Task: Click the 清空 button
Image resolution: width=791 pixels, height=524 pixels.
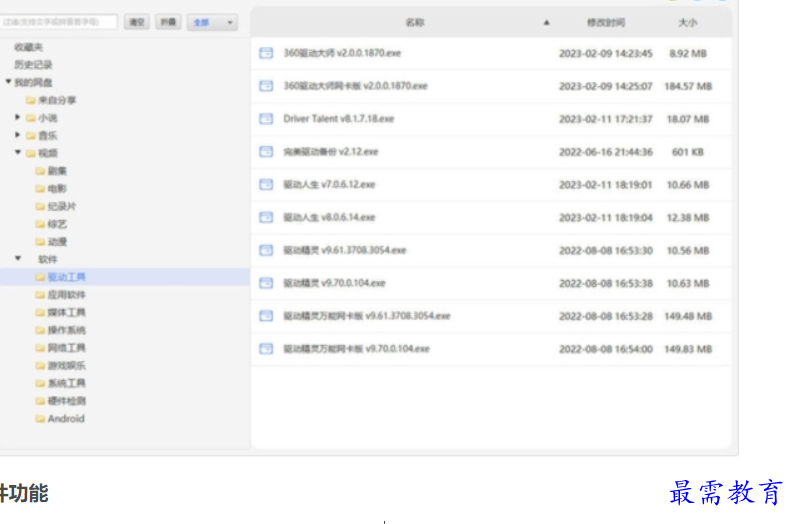Action: 137,22
